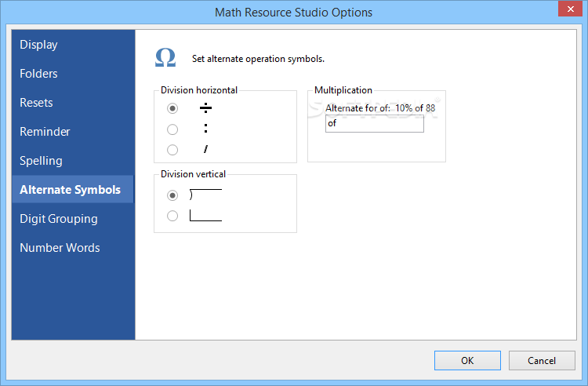
Task: Click the 'Alternate for of: 10% of 88' label
Action: [380, 108]
